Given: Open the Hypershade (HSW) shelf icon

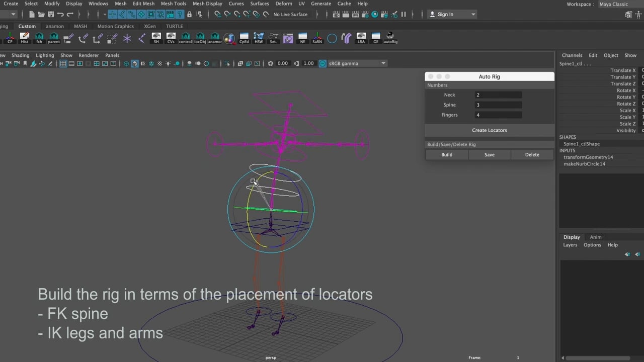Looking at the screenshot, I should pos(259,38).
